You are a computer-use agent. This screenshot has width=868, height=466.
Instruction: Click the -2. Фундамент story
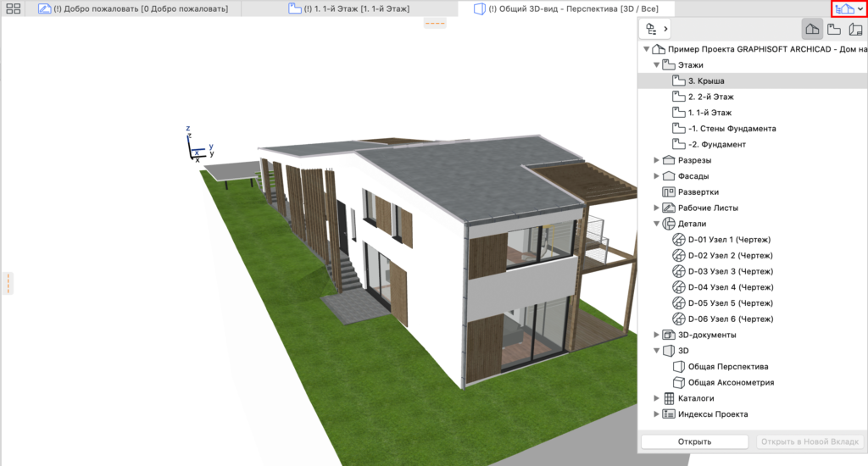(x=716, y=144)
